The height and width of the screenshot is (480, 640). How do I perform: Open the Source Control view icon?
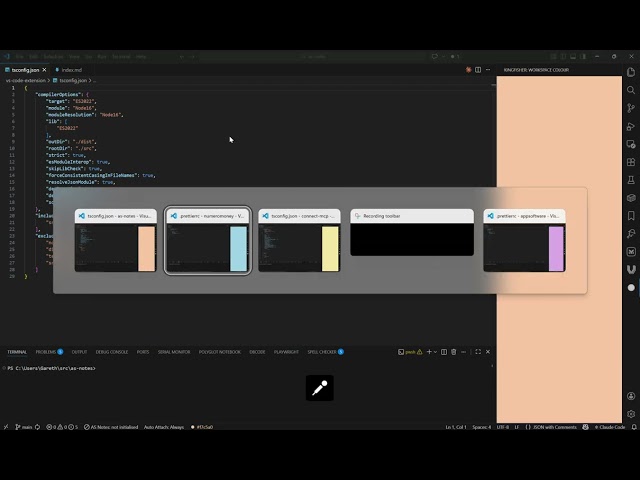631,108
